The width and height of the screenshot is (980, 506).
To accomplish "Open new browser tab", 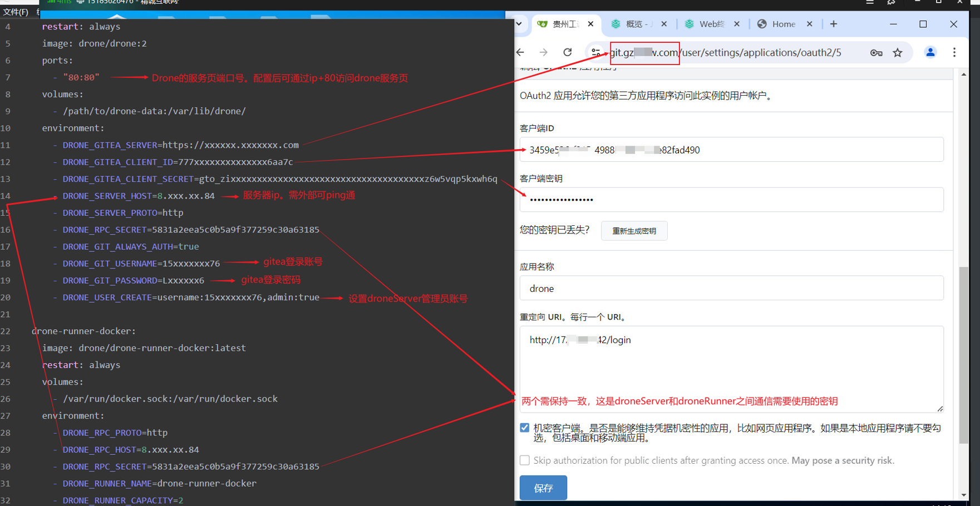I will click(x=834, y=24).
